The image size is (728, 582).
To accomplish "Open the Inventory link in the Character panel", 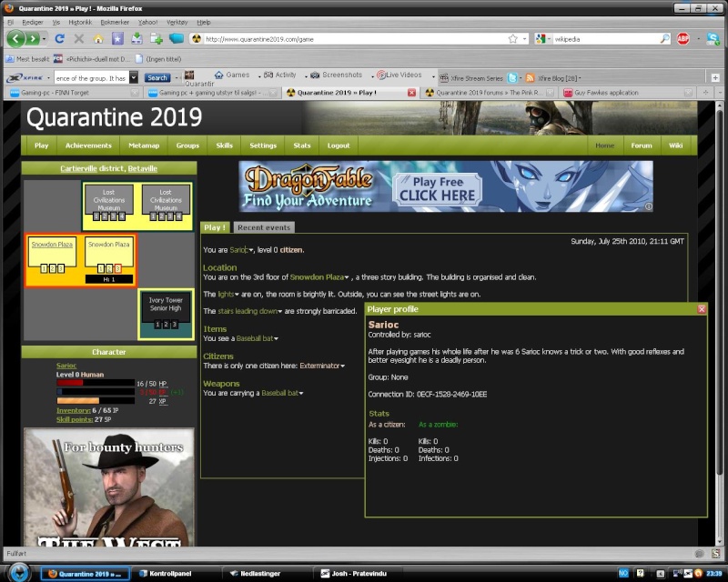I will [x=74, y=410].
